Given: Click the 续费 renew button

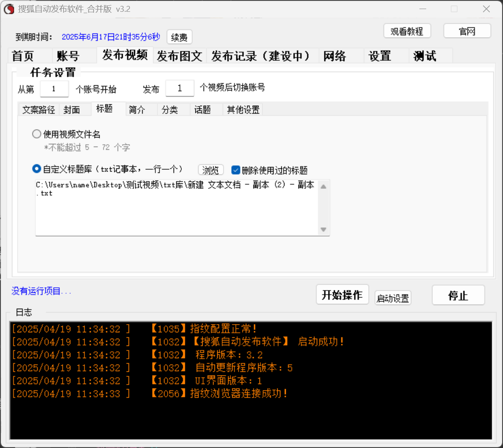Looking at the screenshot, I should pos(179,37).
